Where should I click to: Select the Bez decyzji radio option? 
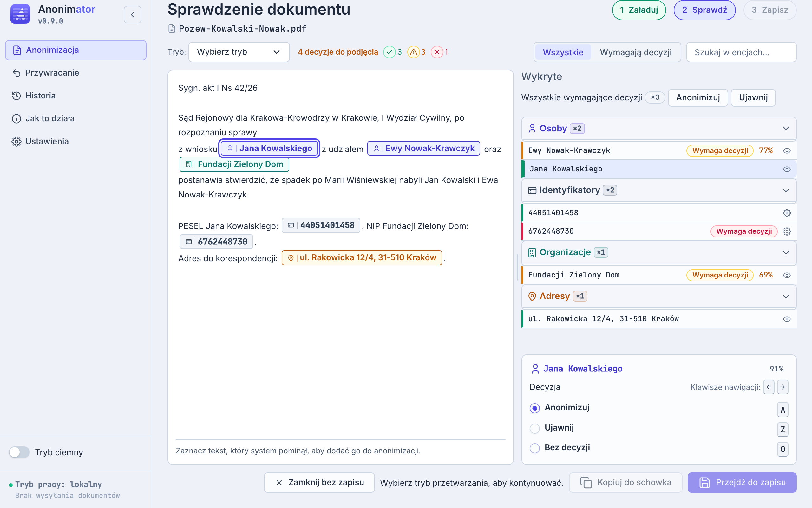(534, 448)
